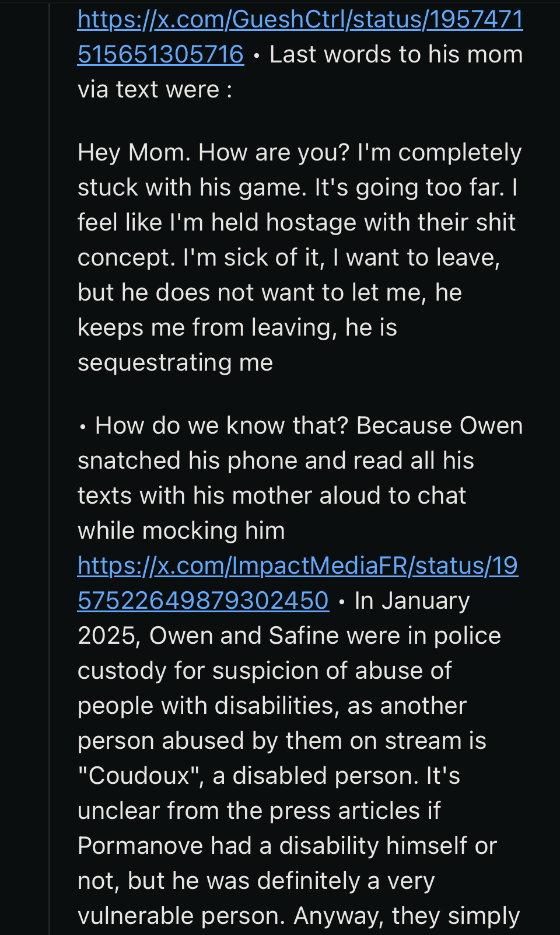Select the "snatched his phone" line
The height and width of the screenshot is (935, 560).
[276, 460]
